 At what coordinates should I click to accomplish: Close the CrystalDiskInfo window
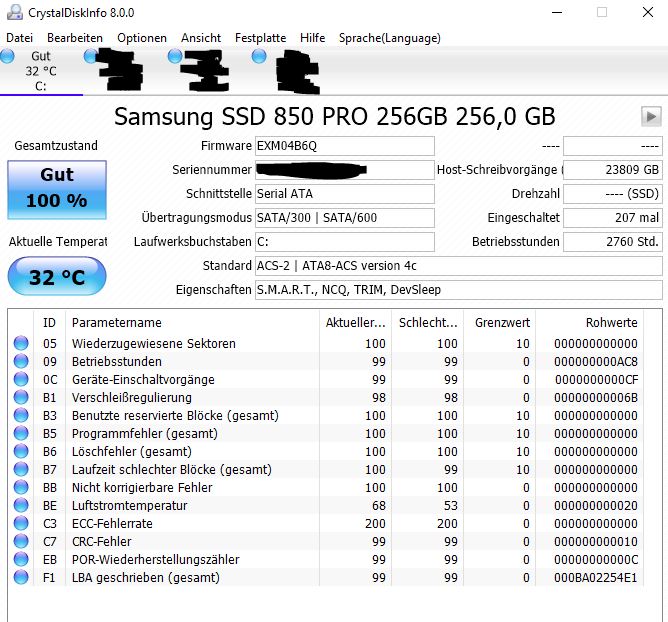click(x=648, y=12)
